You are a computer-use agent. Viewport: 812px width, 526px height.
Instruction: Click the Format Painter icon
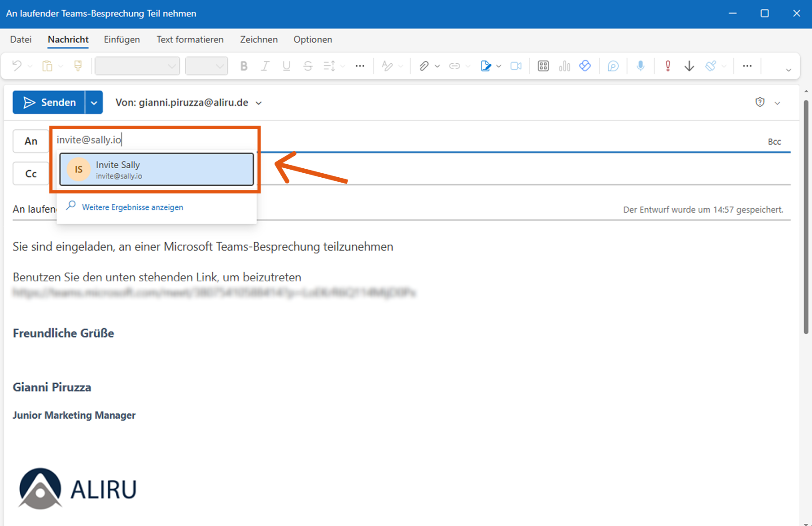pyautogui.click(x=78, y=66)
